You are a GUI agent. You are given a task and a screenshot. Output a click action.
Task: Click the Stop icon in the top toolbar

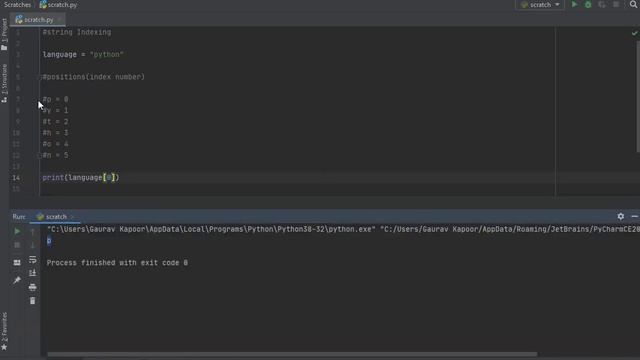[616, 4]
